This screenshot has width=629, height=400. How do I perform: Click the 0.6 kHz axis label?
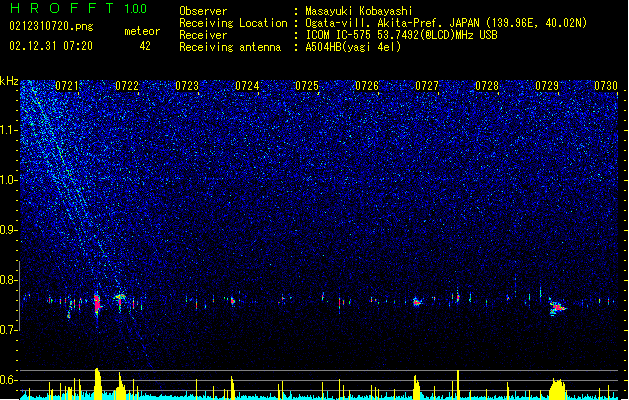9,380
